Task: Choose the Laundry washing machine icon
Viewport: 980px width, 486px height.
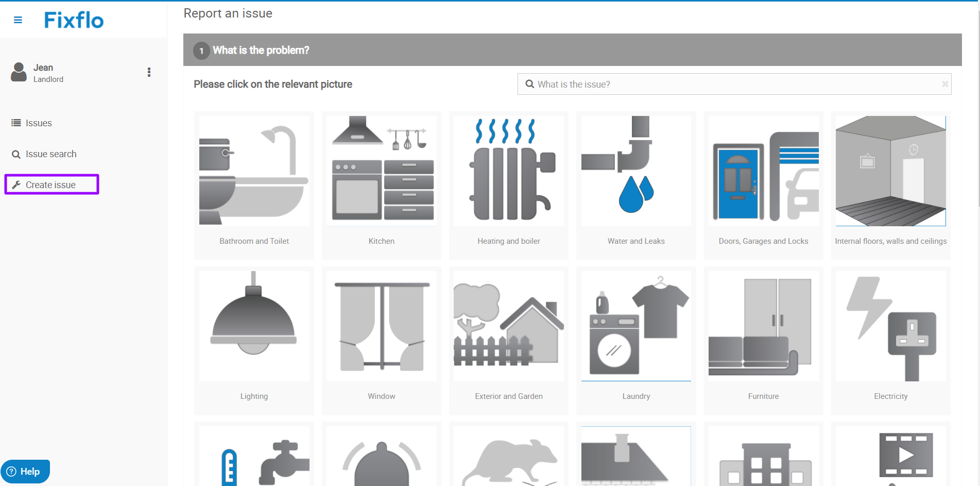Action: click(635, 325)
